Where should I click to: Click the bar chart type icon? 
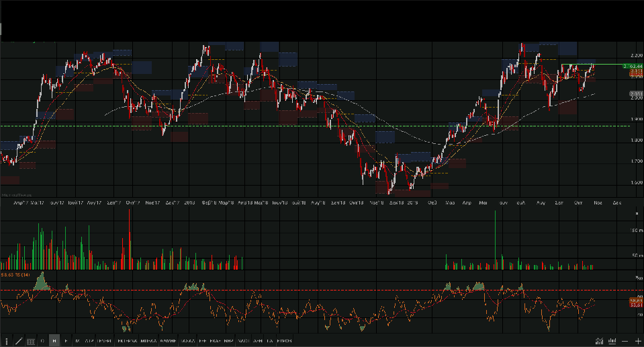[x=611, y=341]
